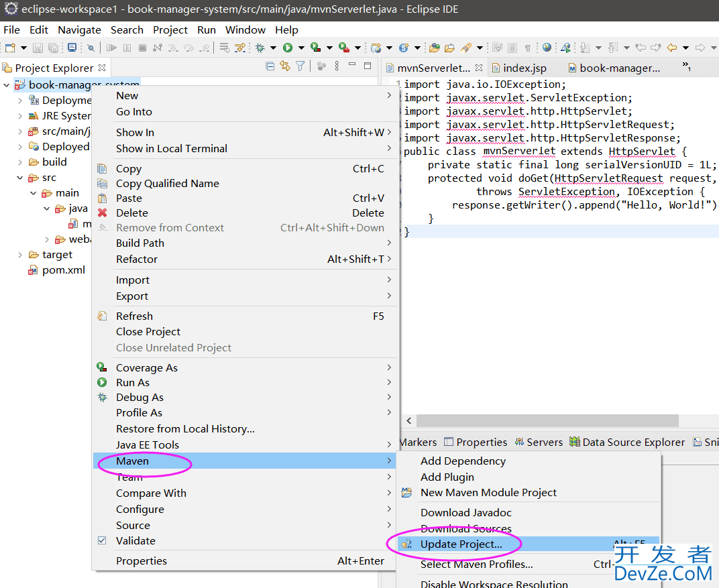Screen dimensions: 719x588
Task: Collapse the src folder node
Action: pyautogui.click(x=19, y=178)
